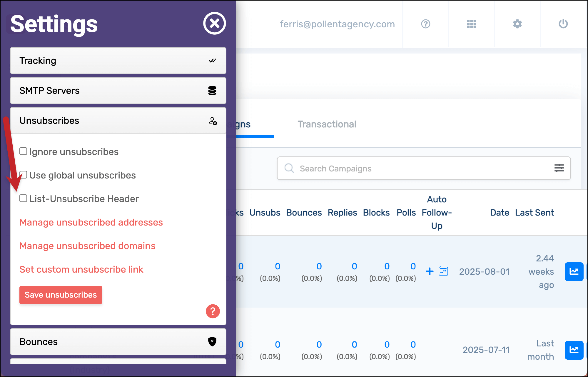This screenshot has height=377, width=588.
Task: Collapse the Unsubscribes section header
Action: 118,121
